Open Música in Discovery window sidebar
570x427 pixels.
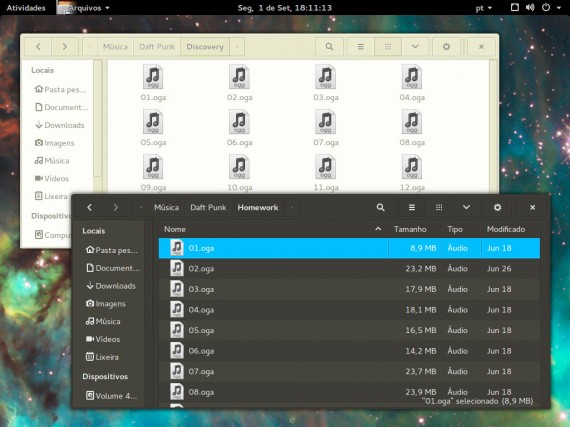[x=52, y=161]
